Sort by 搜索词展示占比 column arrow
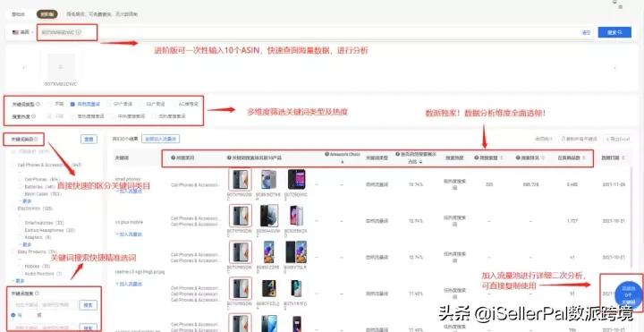 click(x=420, y=162)
